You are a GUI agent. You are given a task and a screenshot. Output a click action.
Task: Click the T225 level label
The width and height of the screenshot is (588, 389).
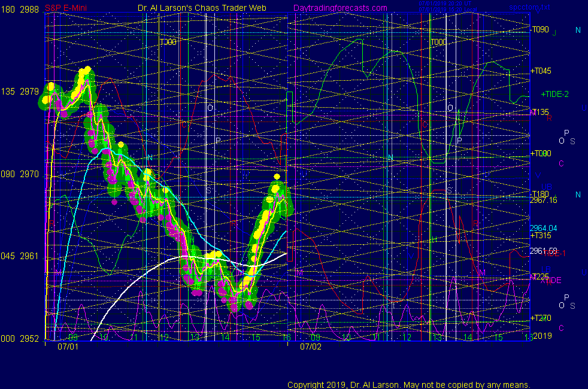pyautogui.click(x=540, y=276)
